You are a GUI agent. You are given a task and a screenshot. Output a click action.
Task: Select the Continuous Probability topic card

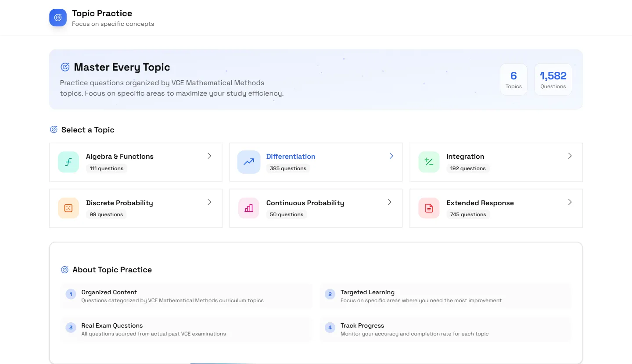pos(316,208)
